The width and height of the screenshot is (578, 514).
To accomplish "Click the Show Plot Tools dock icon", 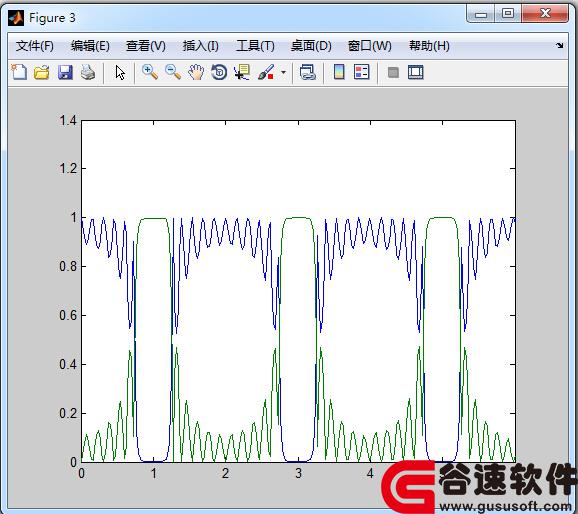I will pos(416,72).
